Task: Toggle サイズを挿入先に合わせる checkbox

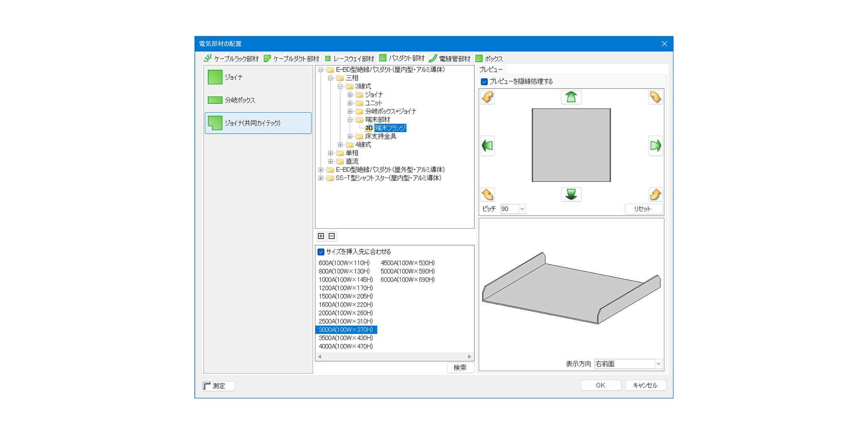Action: coord(321,252)
